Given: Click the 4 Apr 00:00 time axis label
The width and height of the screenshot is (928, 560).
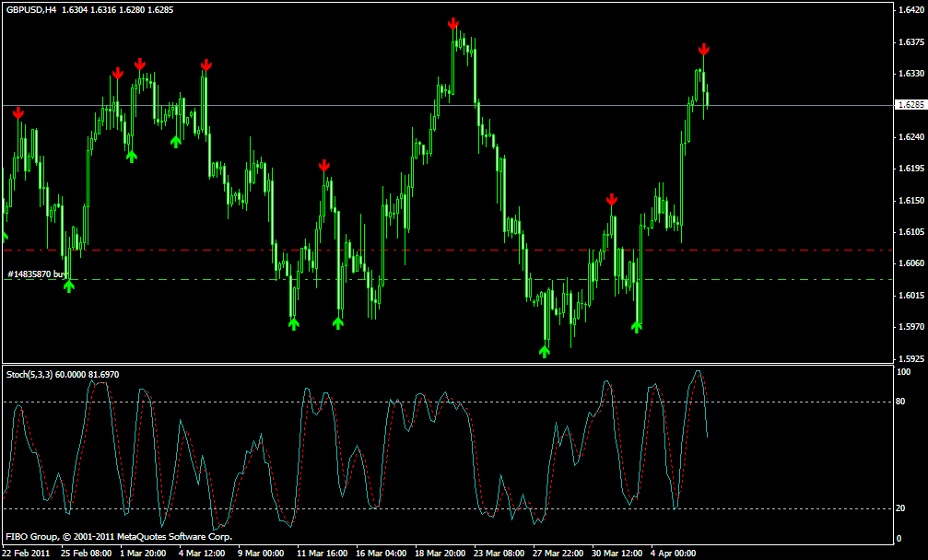Looking at the screenshot, I should (673, 554).
